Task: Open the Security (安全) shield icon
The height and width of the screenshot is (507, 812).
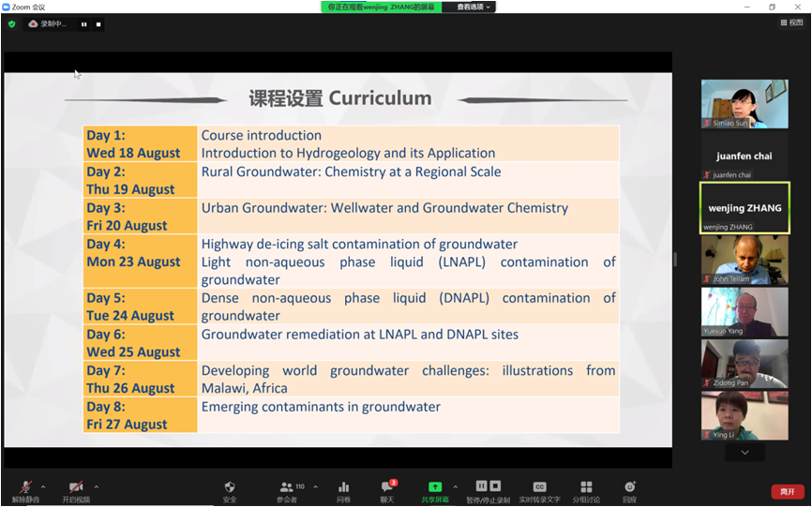Action: 230,489
